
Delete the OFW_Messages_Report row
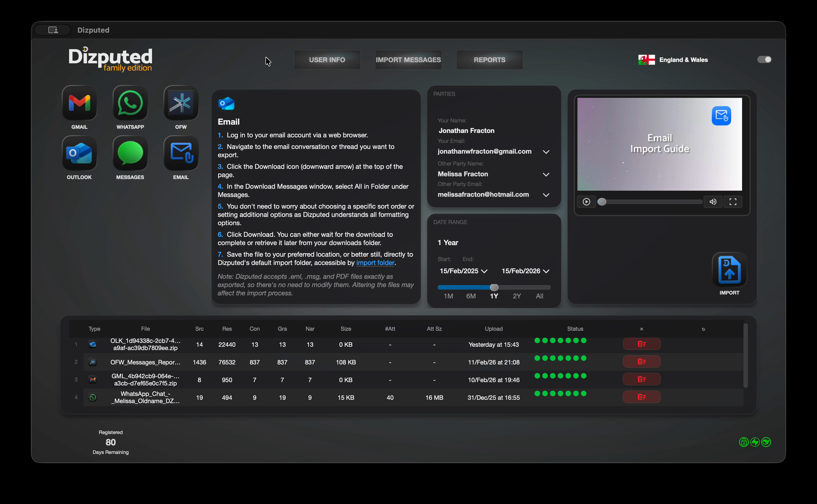point(641,362)
